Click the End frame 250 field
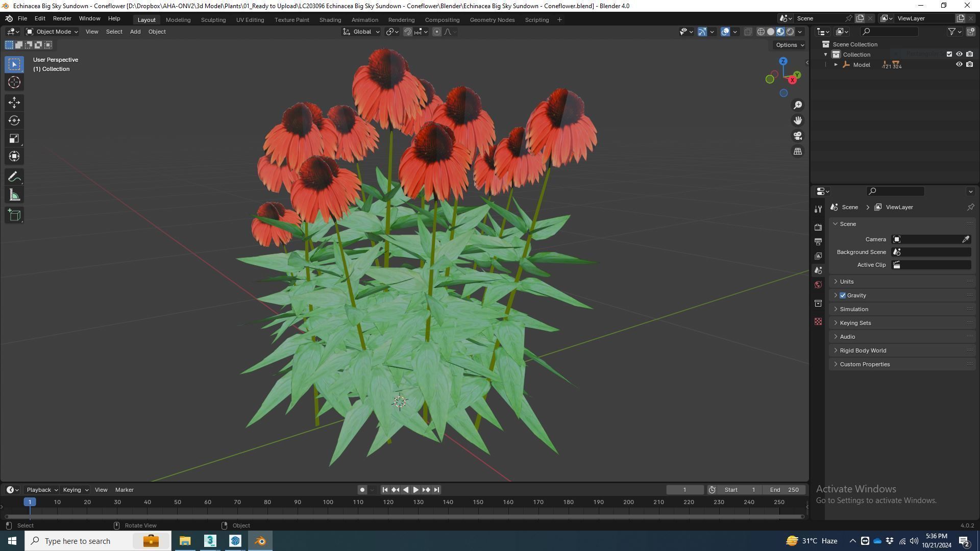 [x=784, y=490]
